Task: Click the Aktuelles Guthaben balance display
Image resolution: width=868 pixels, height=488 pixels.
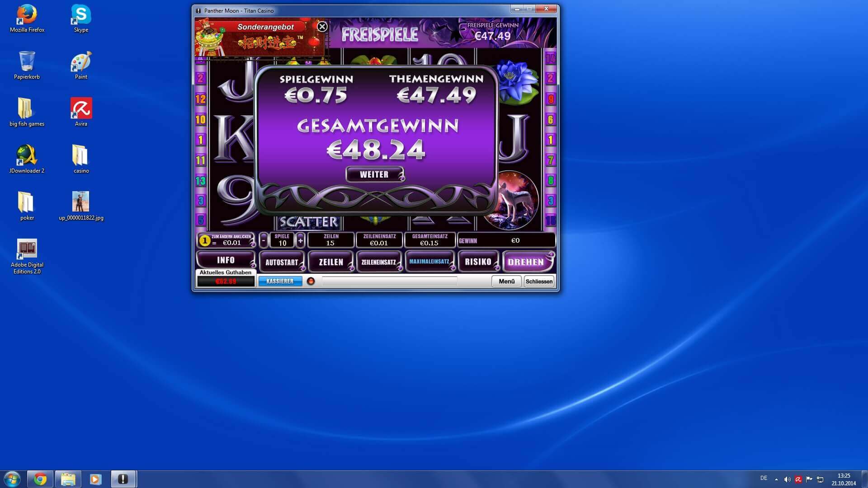Action: (x=226, y=281)
